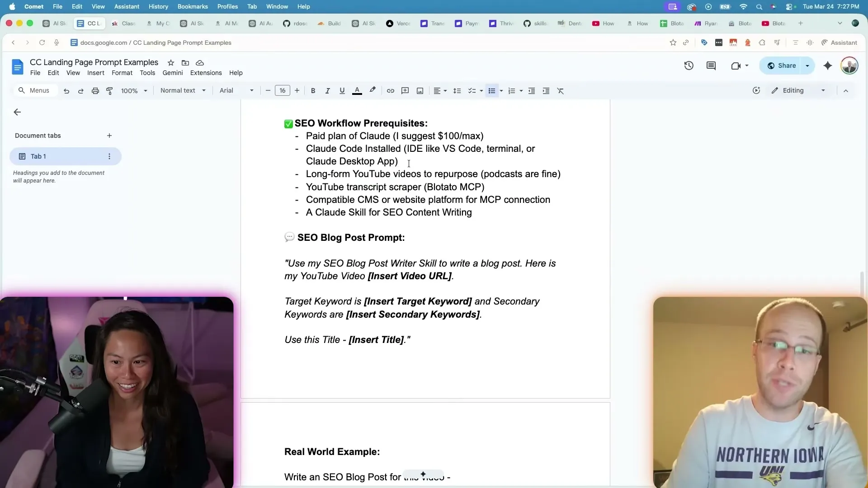Toggle Italic formatting
The image size is (868, 488).
tap(327, 91)
